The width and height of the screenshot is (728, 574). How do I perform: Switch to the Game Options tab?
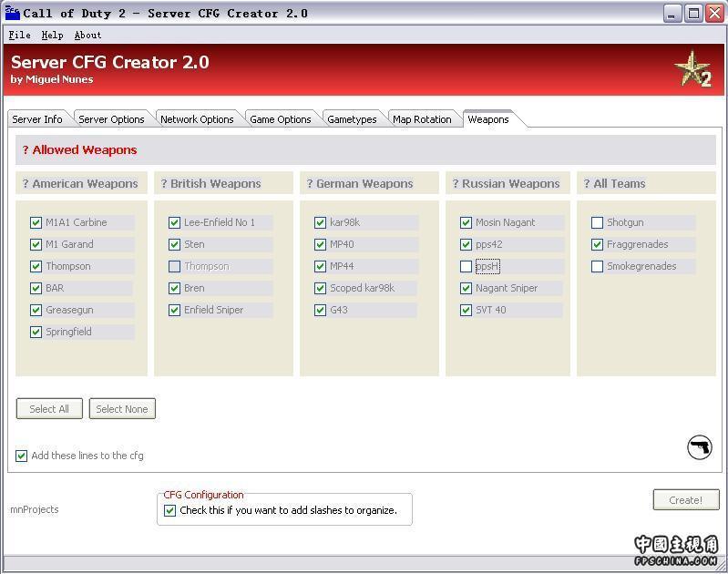point(281,119)
